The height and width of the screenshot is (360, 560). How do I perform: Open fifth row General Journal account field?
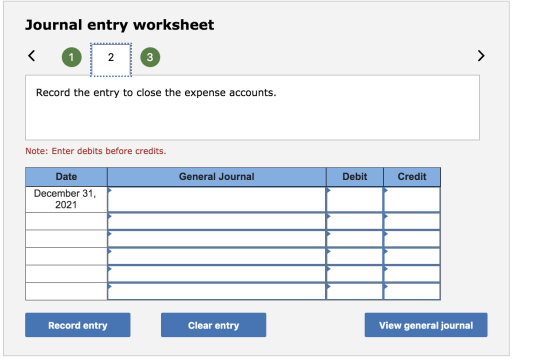(x=216, y=274)
